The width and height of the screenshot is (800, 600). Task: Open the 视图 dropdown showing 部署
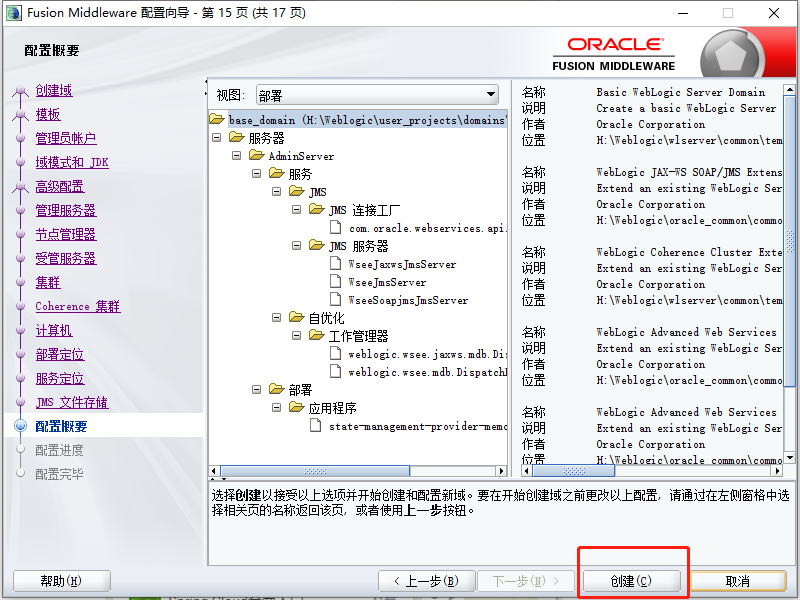click(x=377, y=95)
